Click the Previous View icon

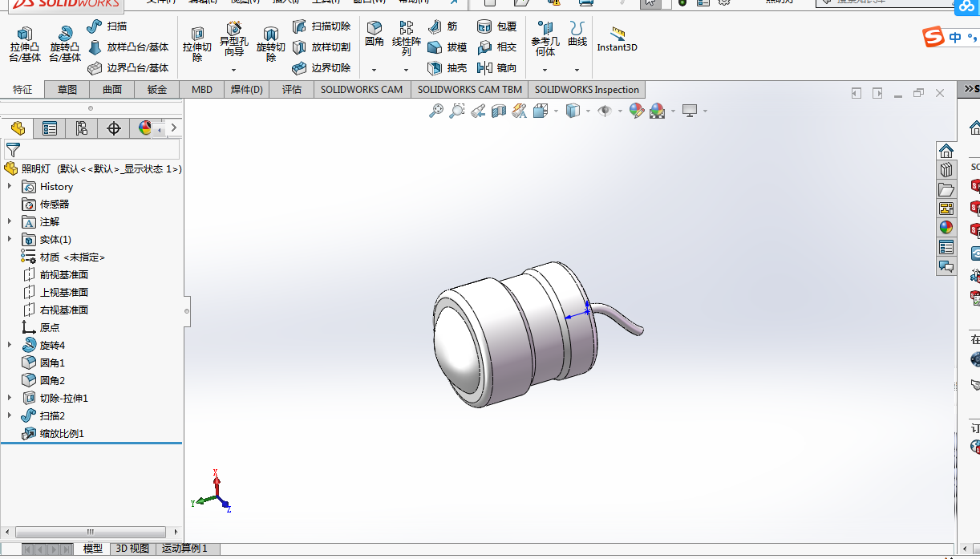pyautogui.click(x=478, y=111)
